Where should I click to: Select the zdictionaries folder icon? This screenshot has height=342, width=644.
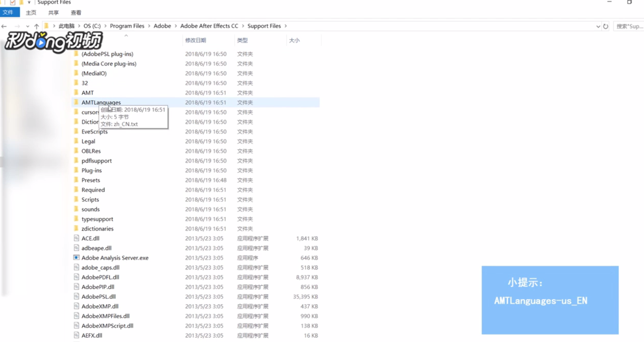[x=76, y=229]
